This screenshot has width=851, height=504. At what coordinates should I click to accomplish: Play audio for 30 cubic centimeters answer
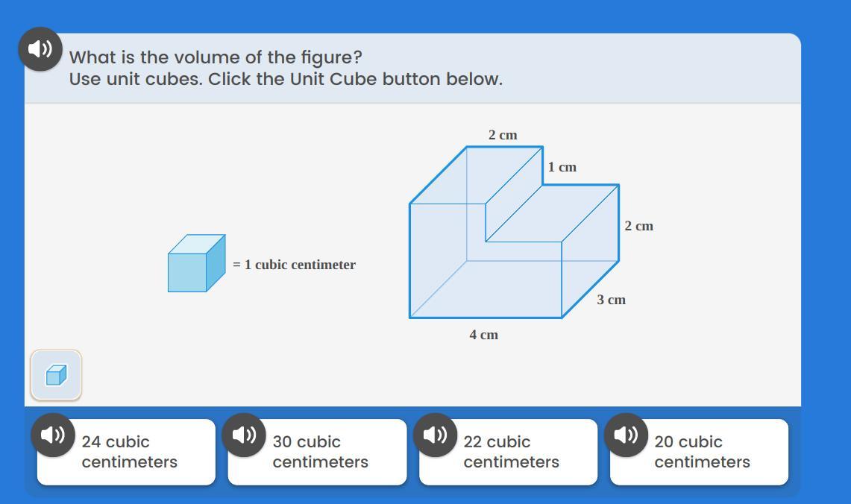coord(244,435)
